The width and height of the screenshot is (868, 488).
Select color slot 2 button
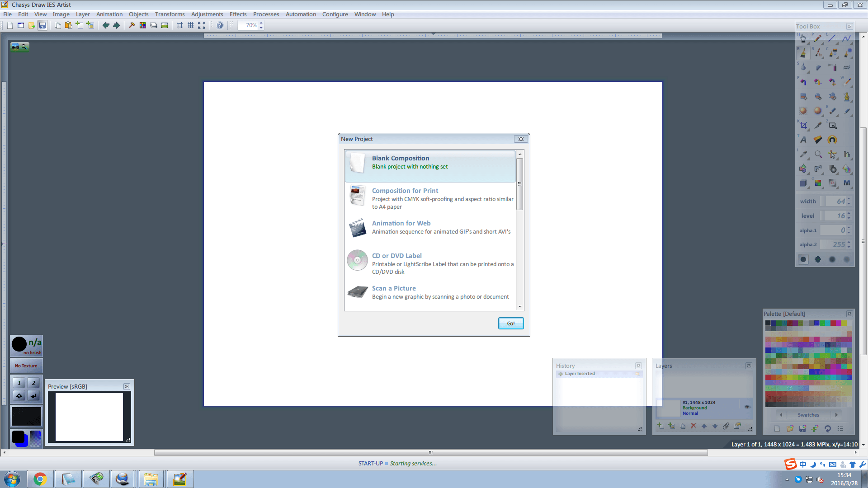(x=33, y=383)
